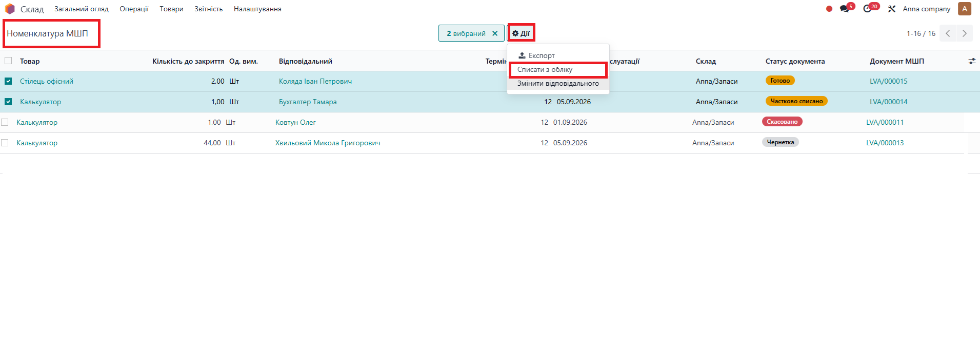Uncheck the Стілець офісний row checkbox
The width and height of the screenshot is (980, 345).
(x=8, y=81)
